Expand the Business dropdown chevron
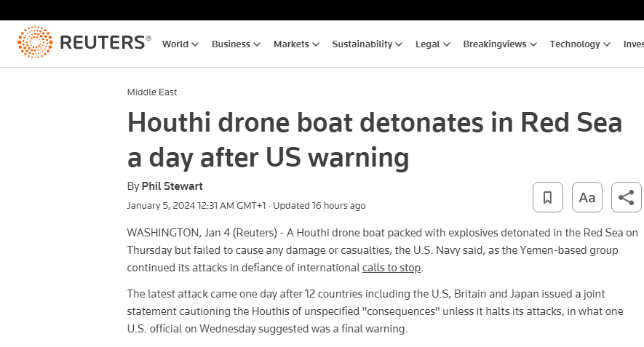This screenshot has height=347, width=644. tap(257, 44)
